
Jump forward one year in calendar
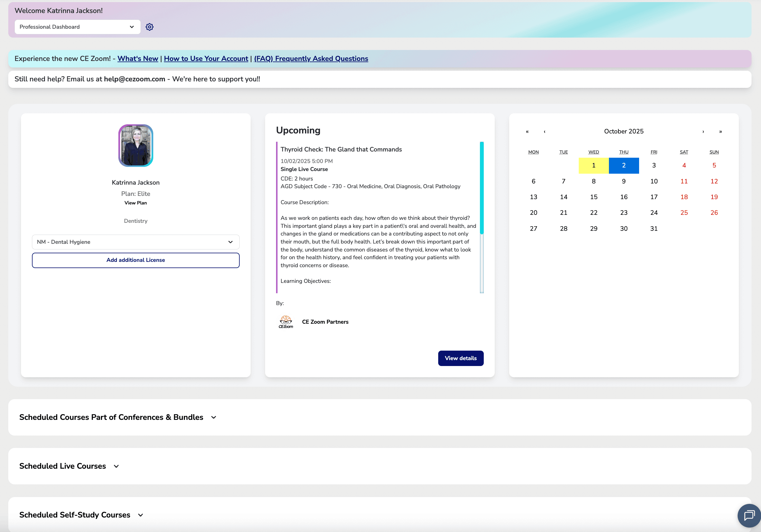point(720,132)
